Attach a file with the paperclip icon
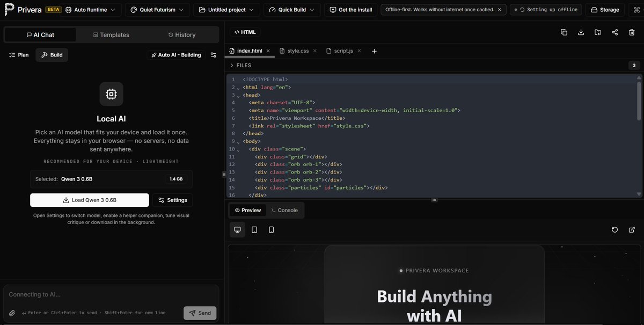644x325 pixels. [x=12, y=313]
